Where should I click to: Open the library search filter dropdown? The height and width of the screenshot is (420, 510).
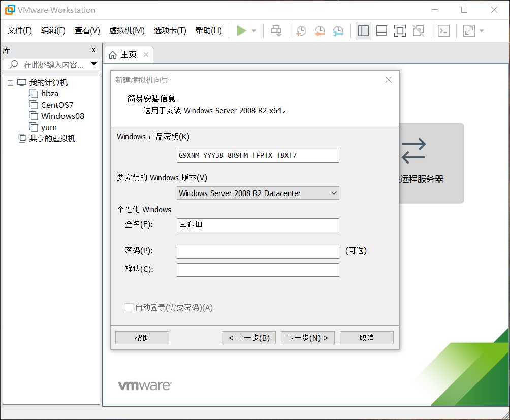pyautogui.click(x=94, y=64)
